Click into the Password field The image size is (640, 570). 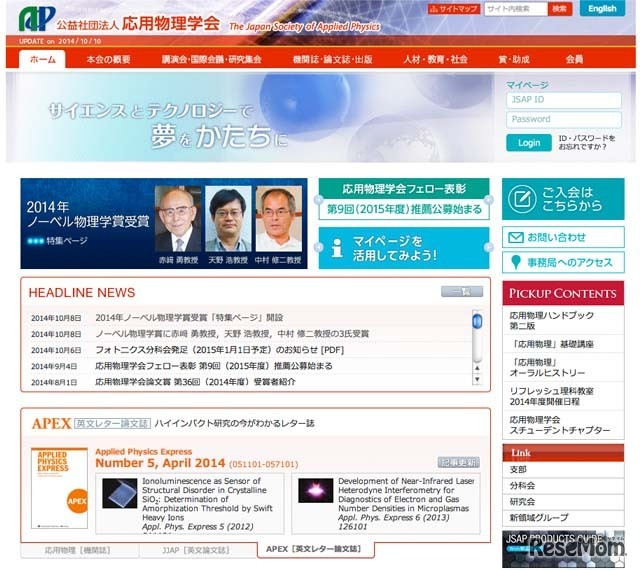pos(564,120)
